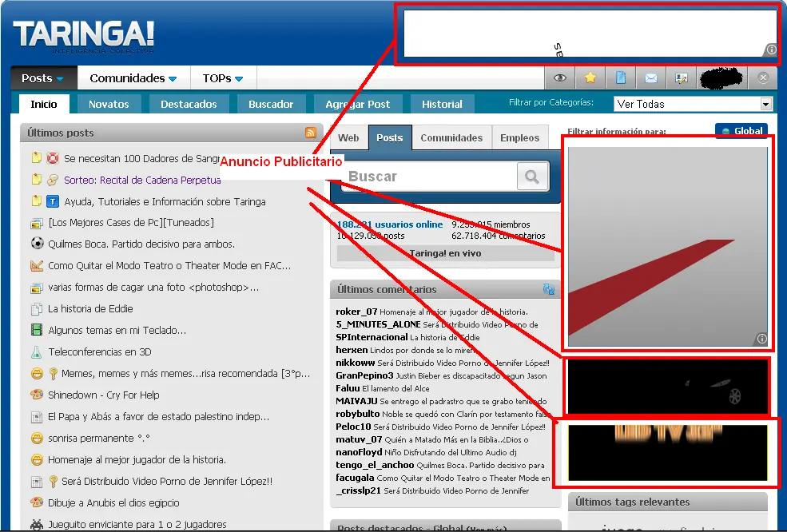This screenshot has width=787, height=532.
Task: Click soccer ball icon beside Quilmes Boca post
Action: point(37,244)
